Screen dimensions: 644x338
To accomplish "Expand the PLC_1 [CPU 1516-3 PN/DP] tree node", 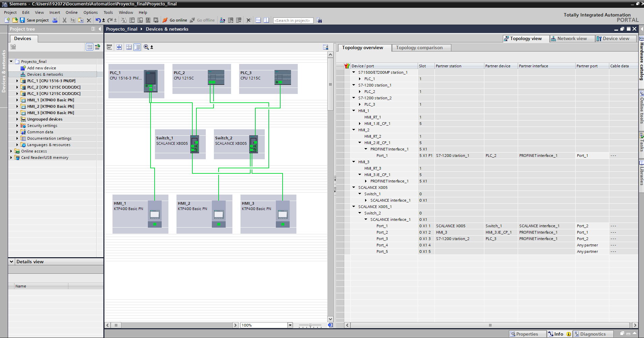I will [17, 81].
